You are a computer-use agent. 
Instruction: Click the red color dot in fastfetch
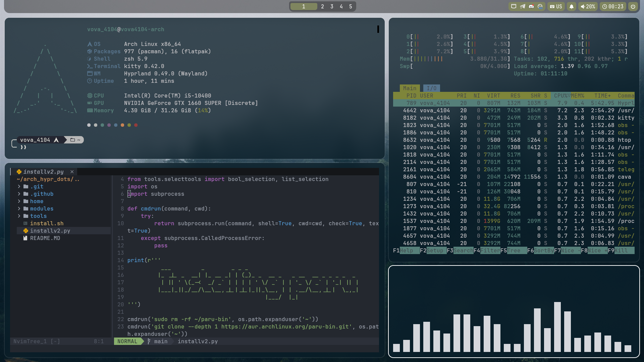pyautogui.click(x=136, y=125)
